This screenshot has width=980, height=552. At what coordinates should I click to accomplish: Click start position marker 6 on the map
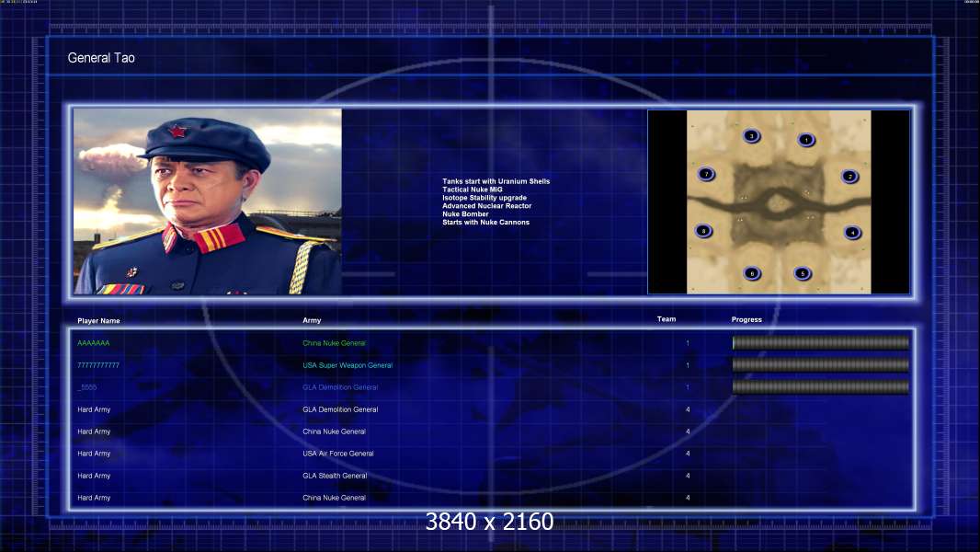point(752,273)
